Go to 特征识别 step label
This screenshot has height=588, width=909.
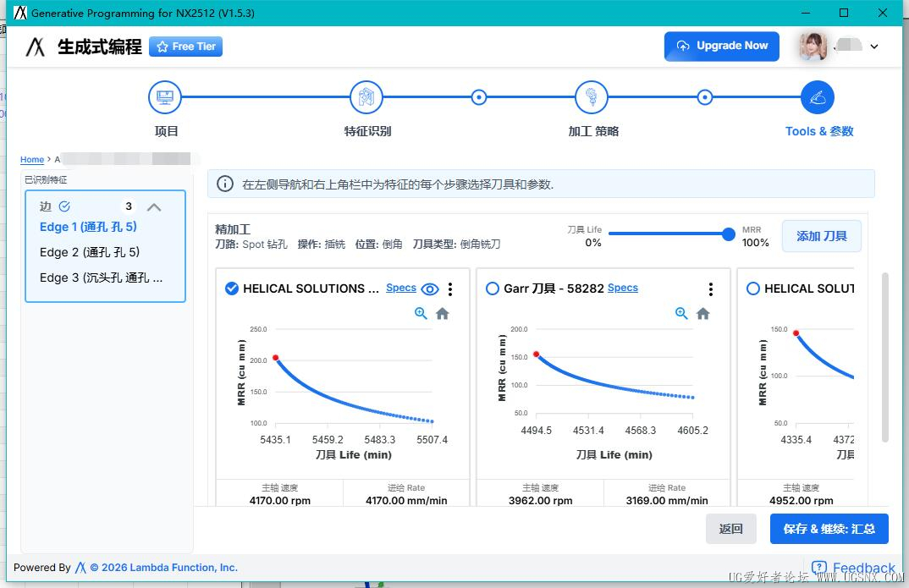(367, 131)
